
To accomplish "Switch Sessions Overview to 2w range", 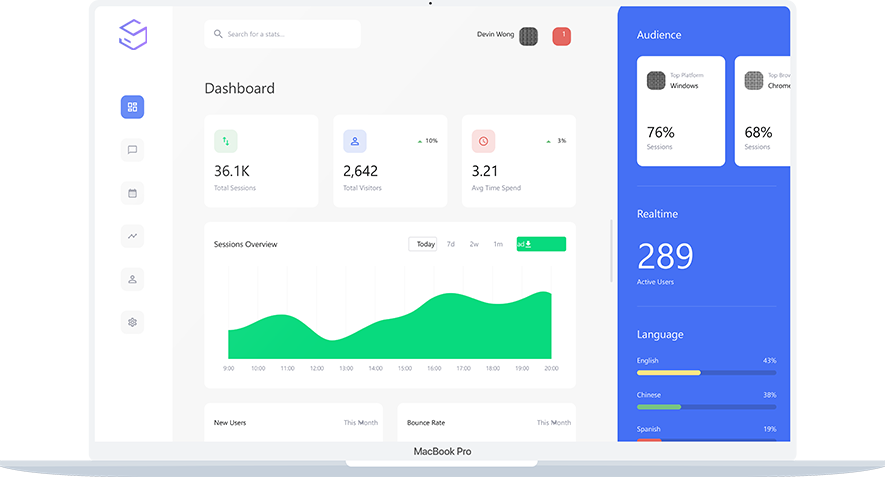I will click(x=474, y=244).
